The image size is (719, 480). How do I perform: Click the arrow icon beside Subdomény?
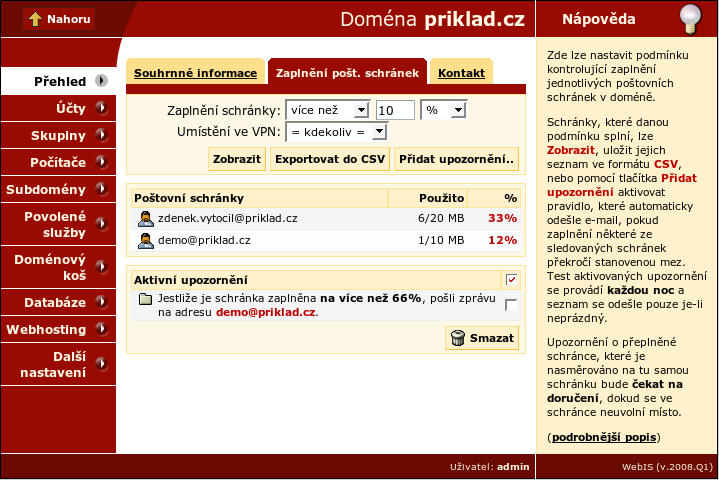click(101, 189)
